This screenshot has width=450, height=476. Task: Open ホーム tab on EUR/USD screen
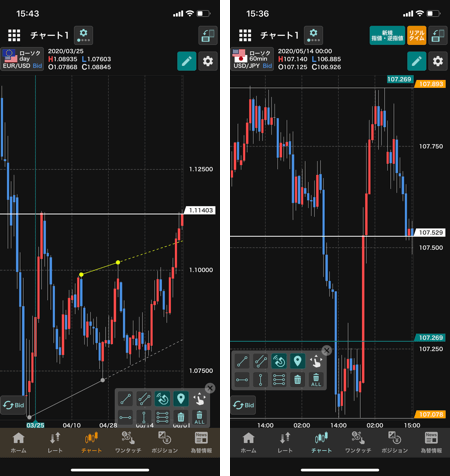coord(18,443)
